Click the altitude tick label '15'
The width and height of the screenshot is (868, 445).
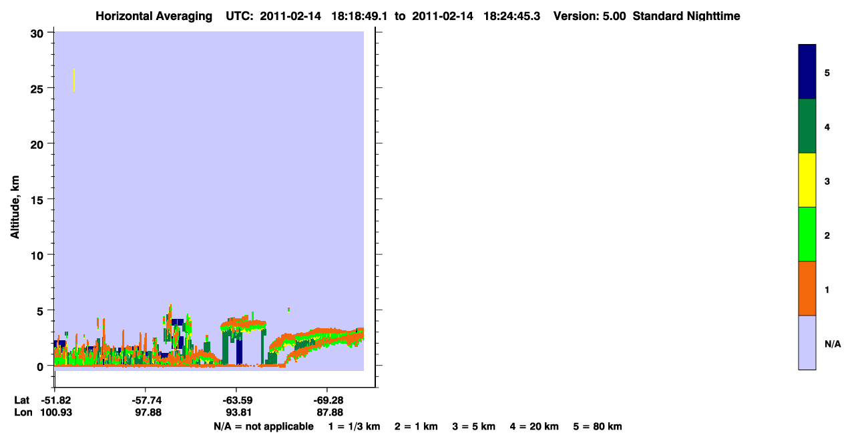[x=39, y=199]
